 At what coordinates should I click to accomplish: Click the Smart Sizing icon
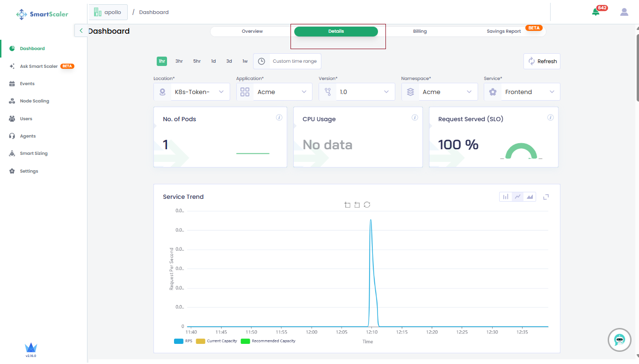[12, 153]
